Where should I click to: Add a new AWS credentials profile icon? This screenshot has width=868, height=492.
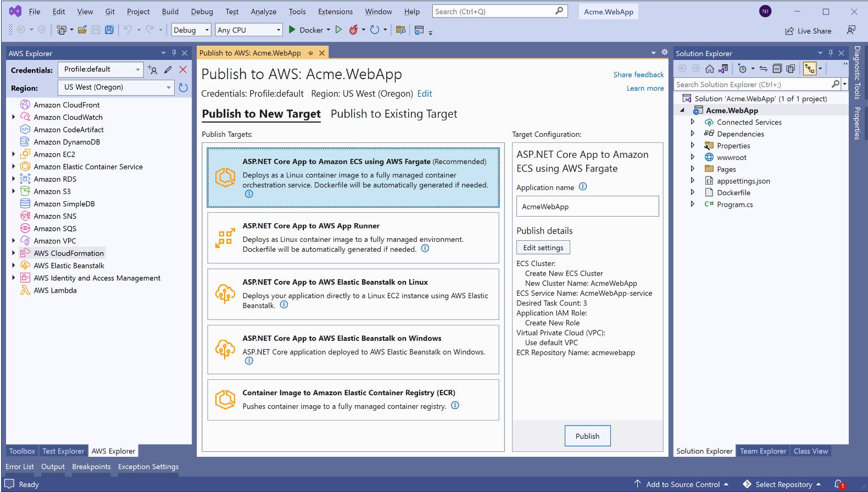(x=153, y=70)
